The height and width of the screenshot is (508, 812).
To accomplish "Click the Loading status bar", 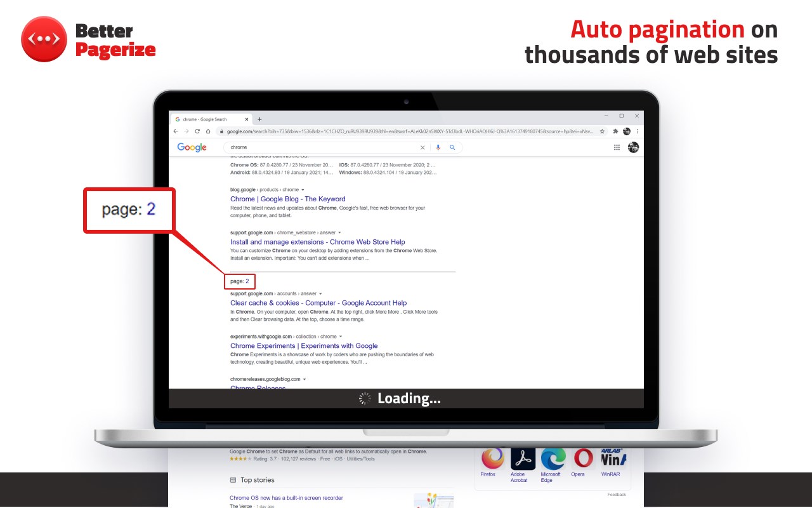I will pyautogui.click(x=406, y=398).
